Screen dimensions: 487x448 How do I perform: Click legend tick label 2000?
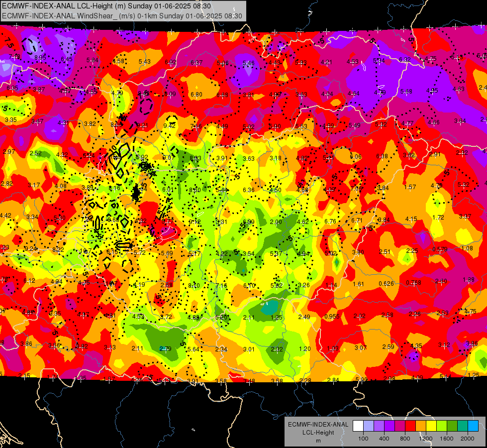(468, 439)
